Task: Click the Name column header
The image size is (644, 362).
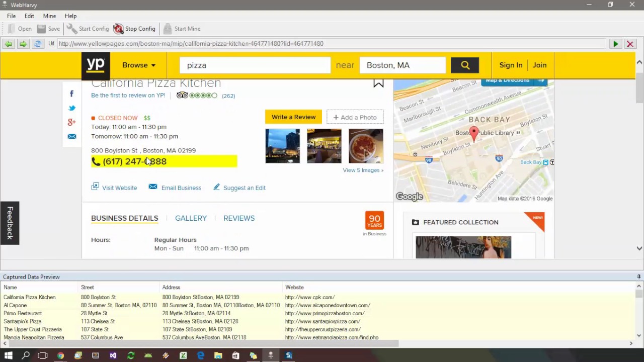Action: [10, 288]
